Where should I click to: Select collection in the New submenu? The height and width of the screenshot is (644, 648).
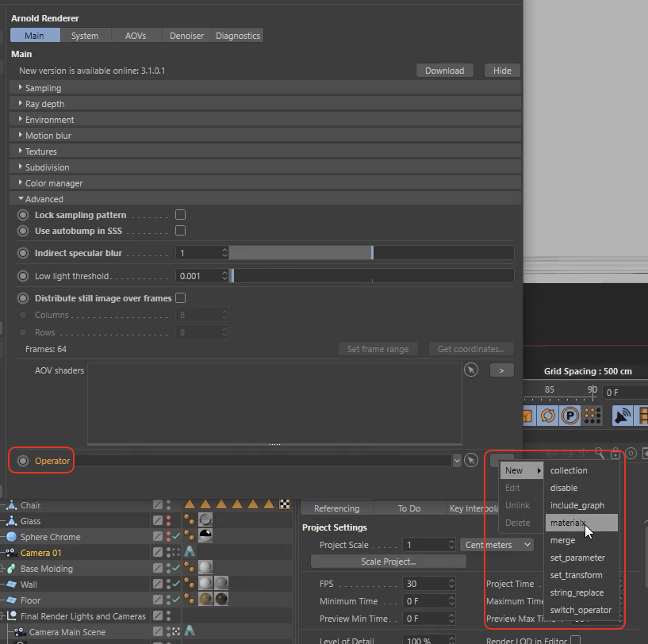(581, 470)
